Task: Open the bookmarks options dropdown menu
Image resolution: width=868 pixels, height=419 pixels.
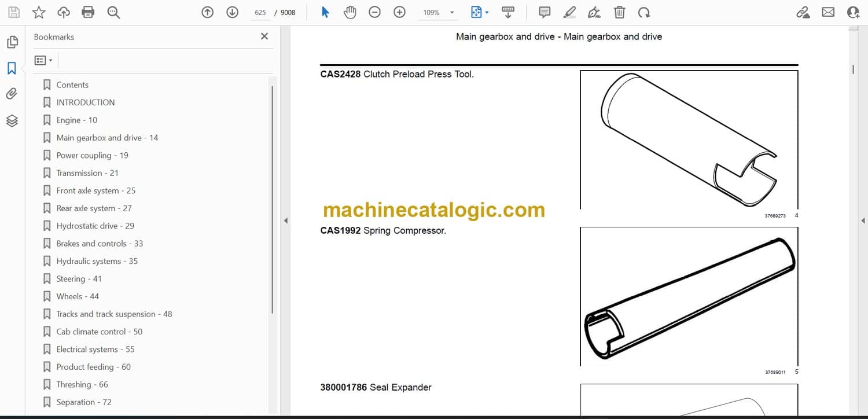Action: (x=43, y=60)
